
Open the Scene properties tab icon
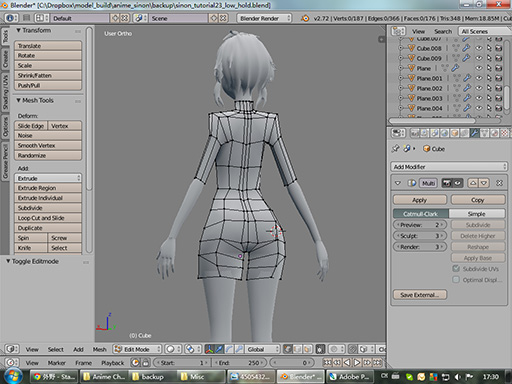pos(434,133)
